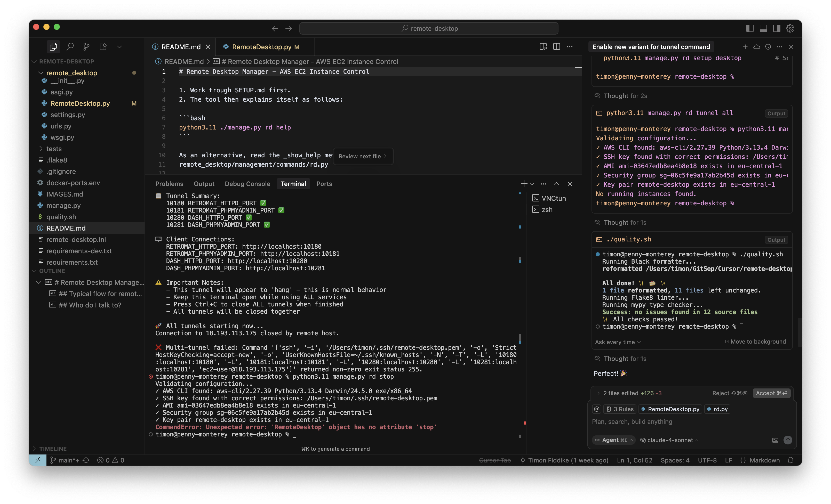This screenshot has height=504, width=831.
Task: Open the Agent mode dropdown
Action: pyautogui.click(x=613, y=440)
